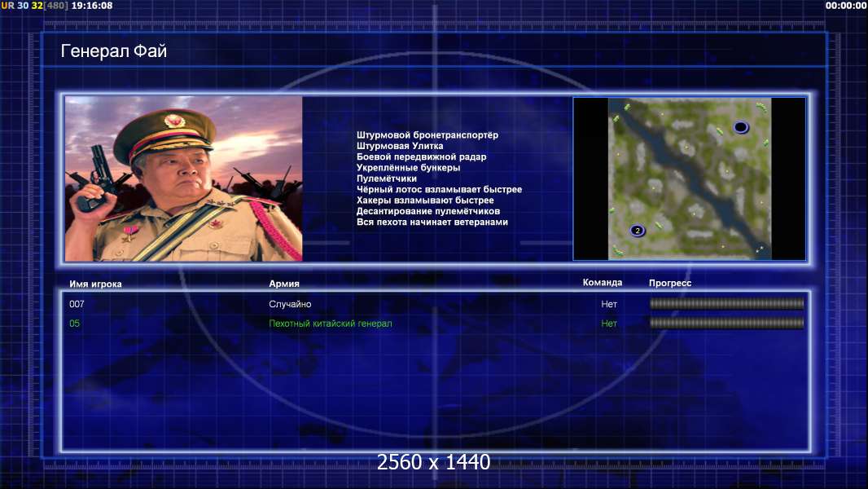This screenshot has width=868, height=489.
Task: Click the revolver in the general's hand
Action: click(99, 177)
